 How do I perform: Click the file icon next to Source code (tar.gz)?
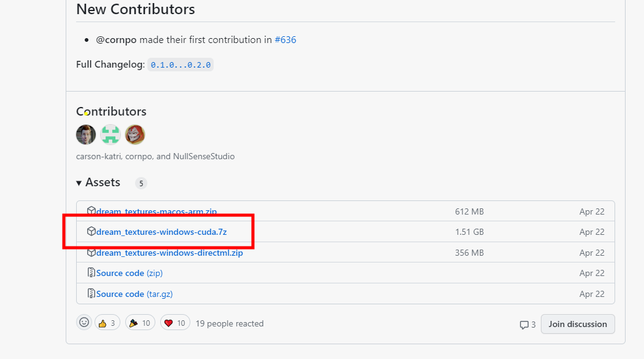coord(91,293)
